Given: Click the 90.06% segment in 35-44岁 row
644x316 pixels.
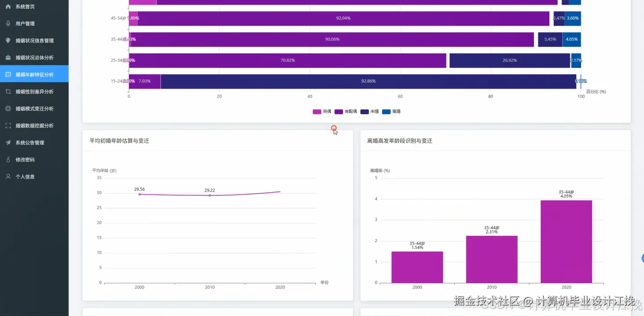Looking at the screenshot, I should coord(332,39).
